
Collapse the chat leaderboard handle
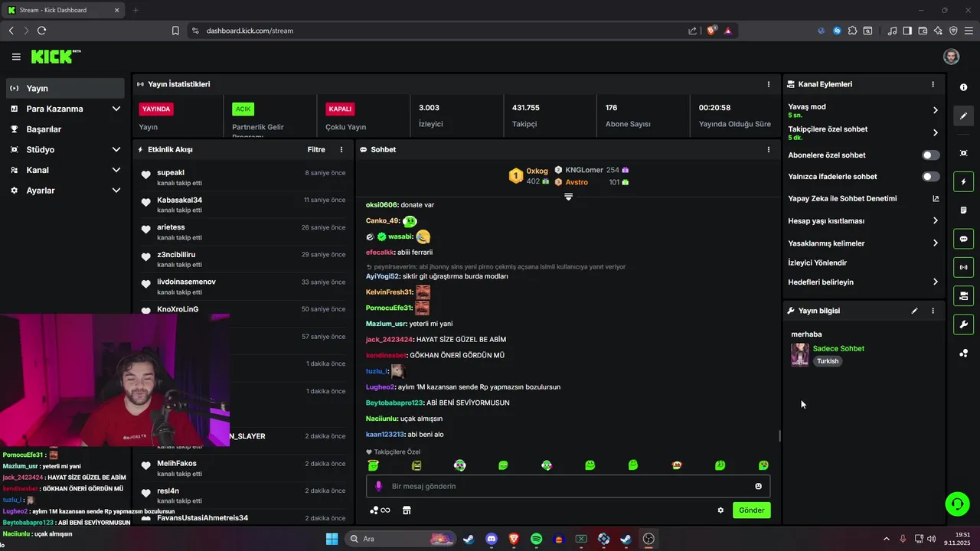[x=568, y=197]
